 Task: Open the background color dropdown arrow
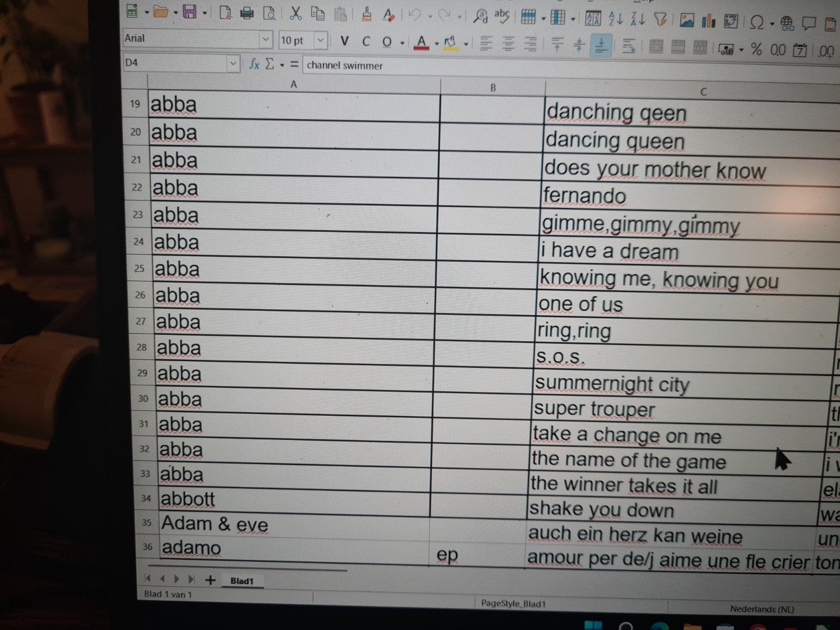pyautogui.click(x=466, y=45)
